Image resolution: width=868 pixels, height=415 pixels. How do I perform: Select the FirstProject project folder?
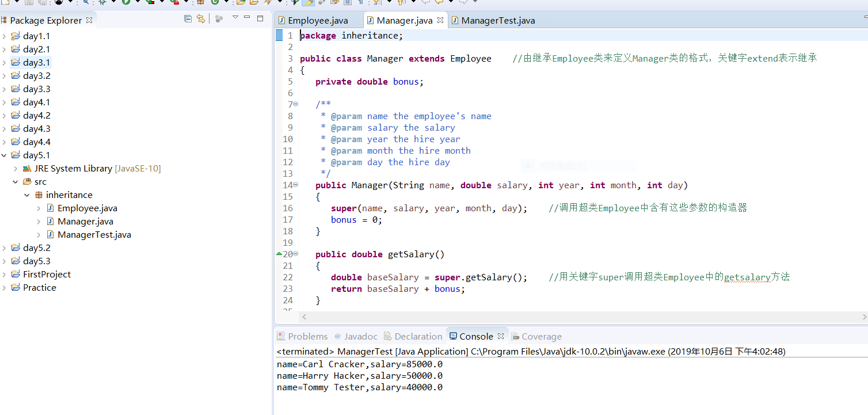tap(47, 275)
